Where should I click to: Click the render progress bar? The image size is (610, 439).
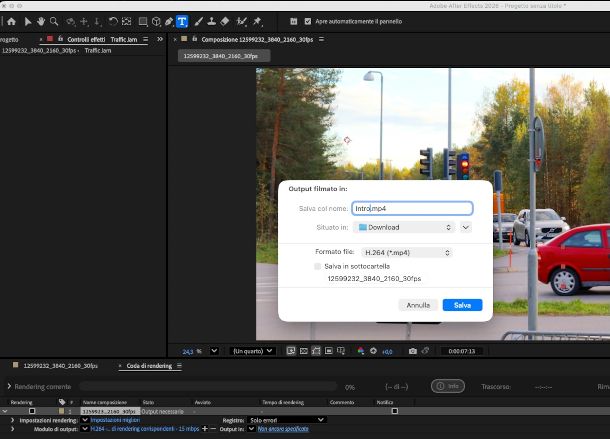[208, 386]
